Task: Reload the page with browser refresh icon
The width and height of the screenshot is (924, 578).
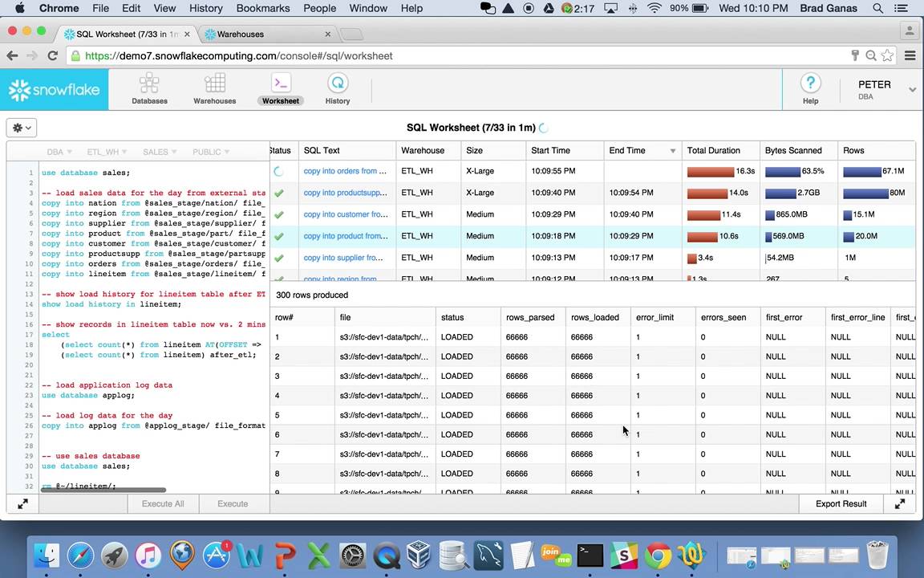Action: (x=52, y=55)
